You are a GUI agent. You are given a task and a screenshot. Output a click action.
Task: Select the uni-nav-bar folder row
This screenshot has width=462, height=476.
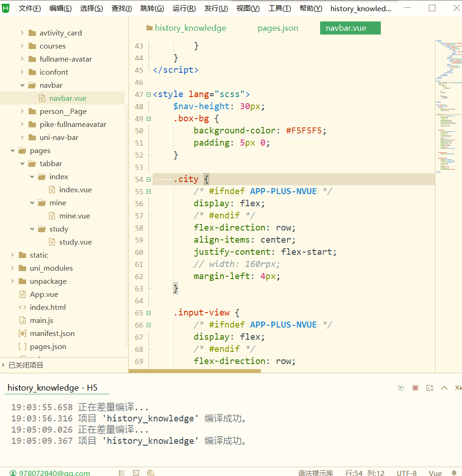pyautogui.click(x=62, y=137)
